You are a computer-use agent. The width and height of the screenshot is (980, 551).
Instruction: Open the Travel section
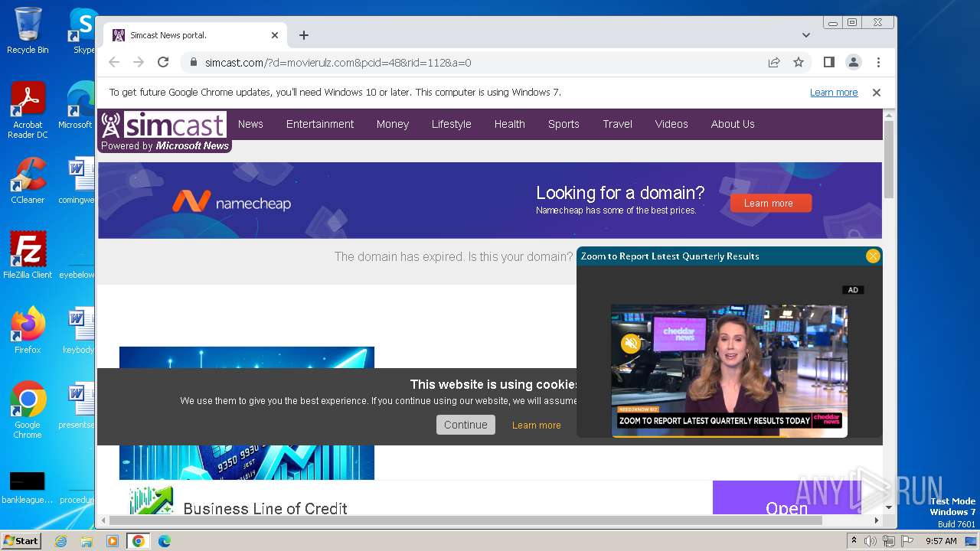click(617, 124)
